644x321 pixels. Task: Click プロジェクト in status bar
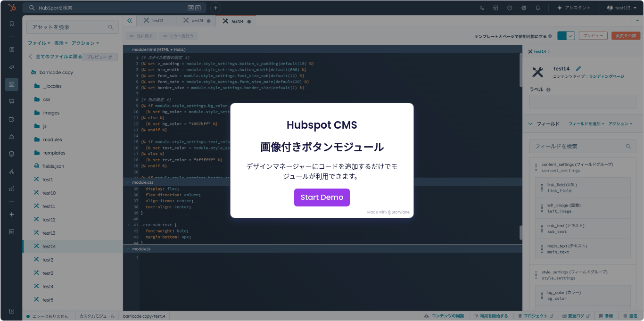coord(535,316)
